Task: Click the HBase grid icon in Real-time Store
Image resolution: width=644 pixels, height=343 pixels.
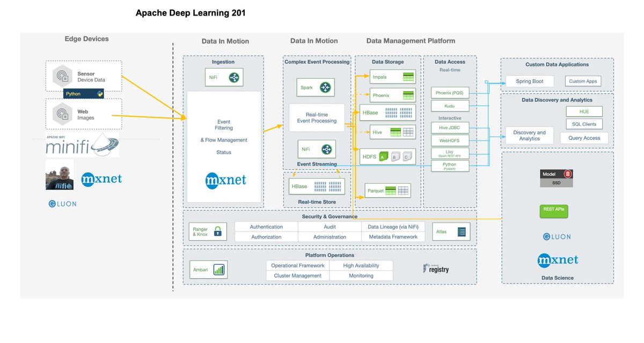Action: click(328, 187)
